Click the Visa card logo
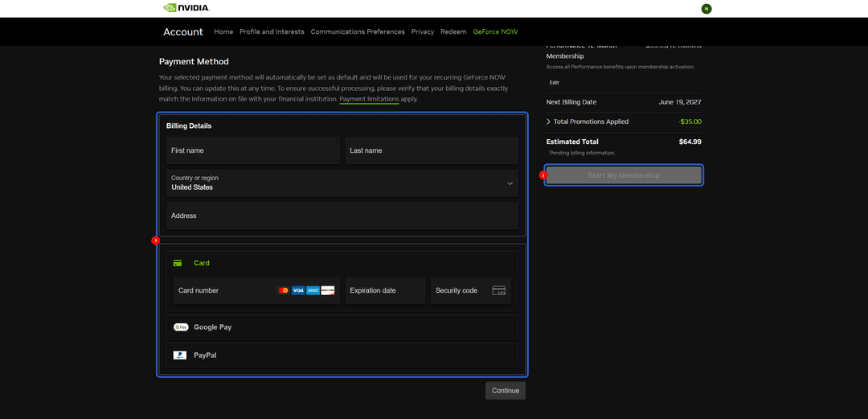The width and height of the screenshot is (868, 419). (x=298, y=290)
